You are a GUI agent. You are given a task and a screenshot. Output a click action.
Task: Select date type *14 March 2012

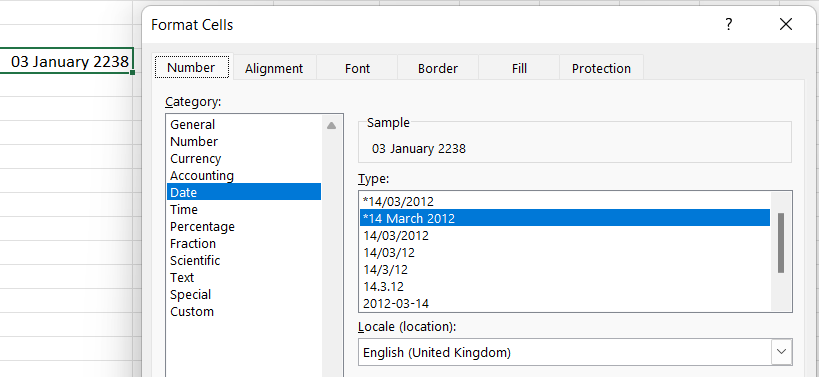tap(565, 218)
